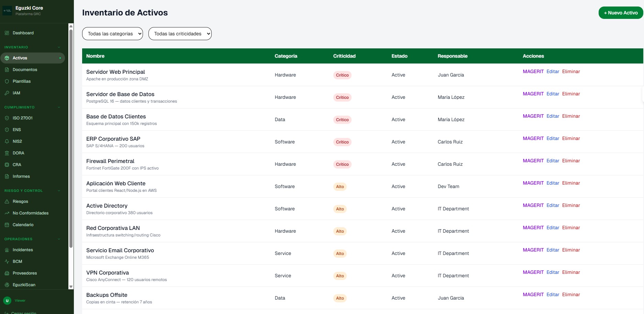
Task: Open the 'Todas las categorías' dropdown
Action: [x=112, y=34]
